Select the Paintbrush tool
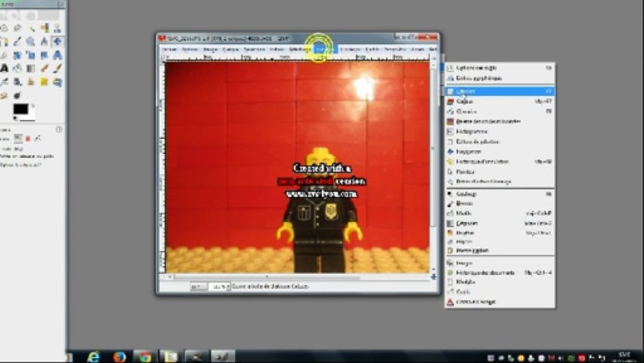Image resolution: width=644 pixels, height=363 pixels. (x=57, y=68)
